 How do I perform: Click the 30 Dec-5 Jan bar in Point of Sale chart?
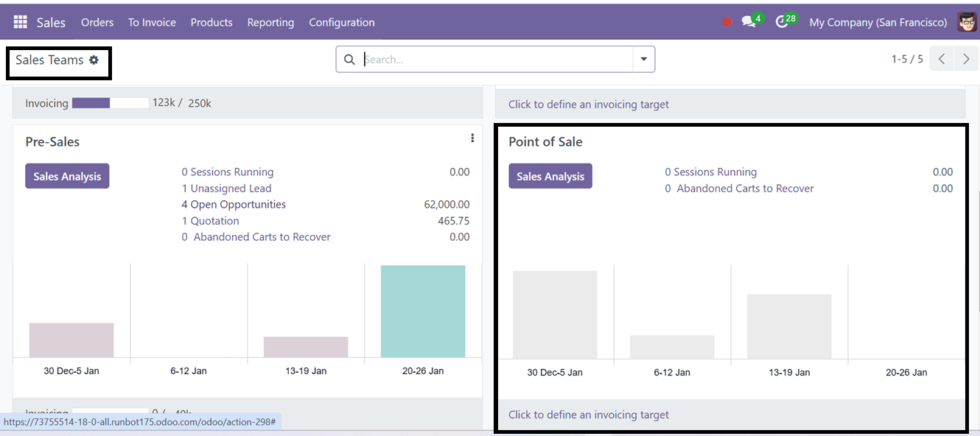555,315
